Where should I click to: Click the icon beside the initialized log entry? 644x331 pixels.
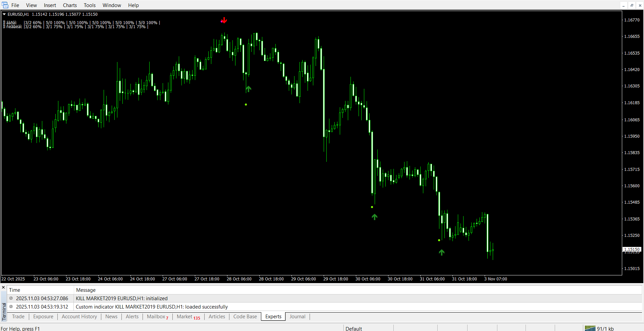(11, 298)
